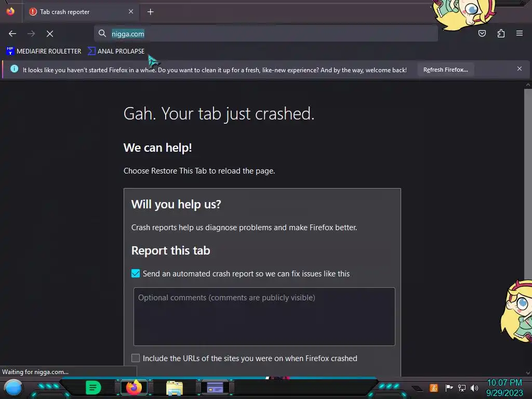
Task: Click the scrollbar down arrow
Action: click(528, 373)
